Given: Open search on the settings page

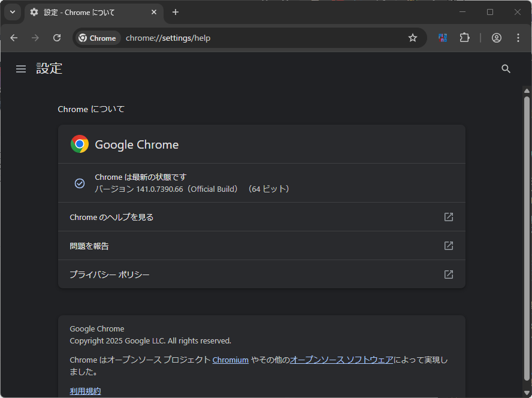Looking at the screenshot, I should click(506, 69).
